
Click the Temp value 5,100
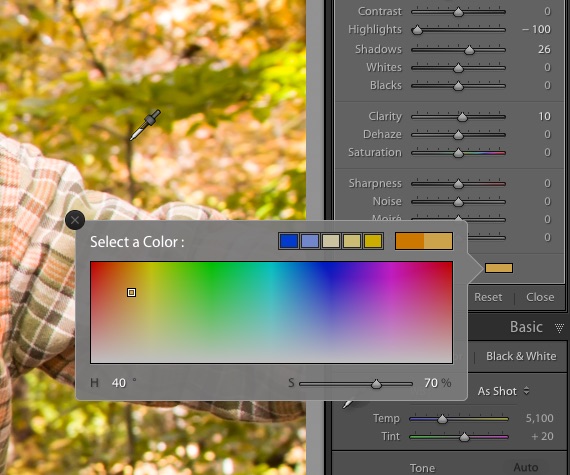[539, 418]
